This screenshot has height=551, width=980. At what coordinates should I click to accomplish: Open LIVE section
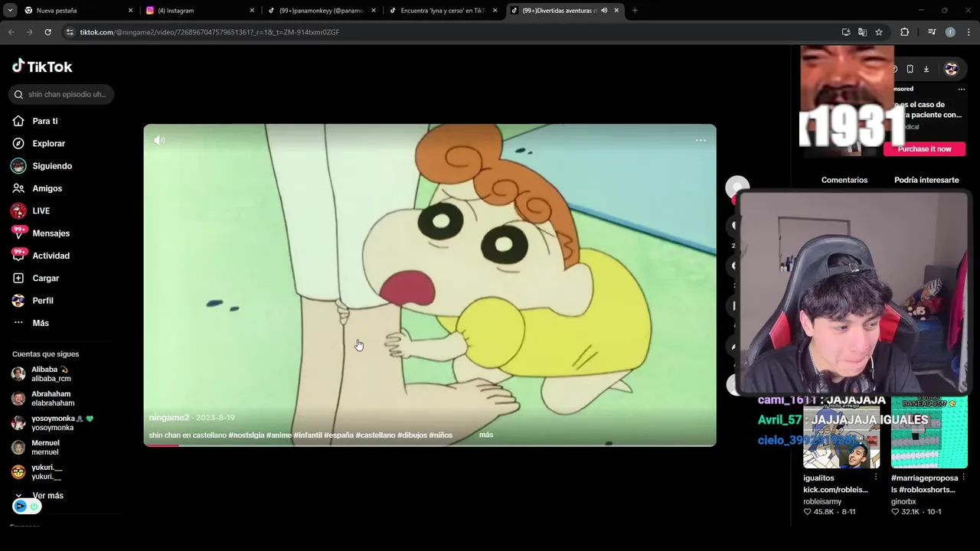[x=31, y=210]
